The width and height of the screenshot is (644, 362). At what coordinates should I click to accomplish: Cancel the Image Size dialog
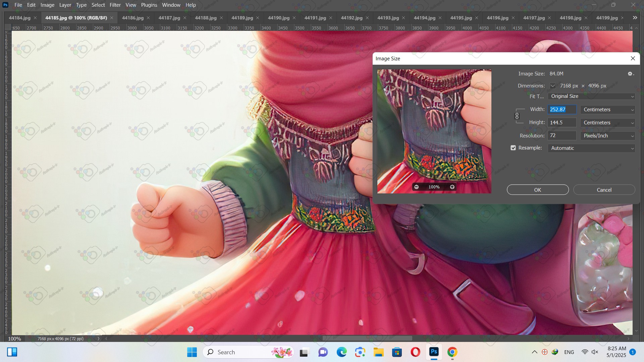click(604, 190)
